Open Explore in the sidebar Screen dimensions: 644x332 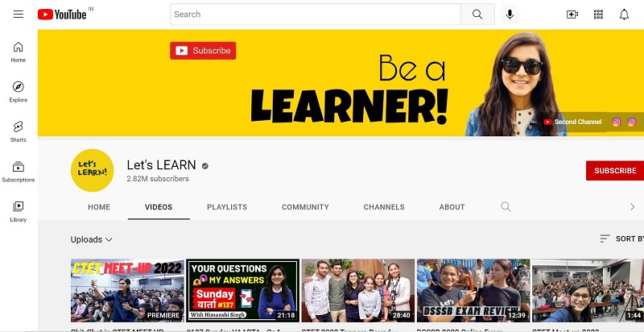[x=18, y=92]
